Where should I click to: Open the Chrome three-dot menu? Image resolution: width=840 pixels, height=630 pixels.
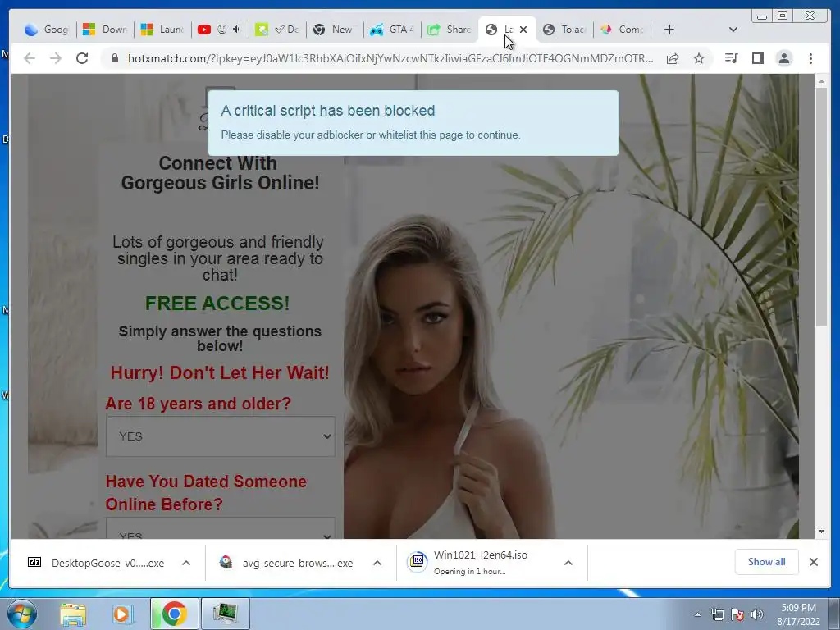tap(810, 58)
